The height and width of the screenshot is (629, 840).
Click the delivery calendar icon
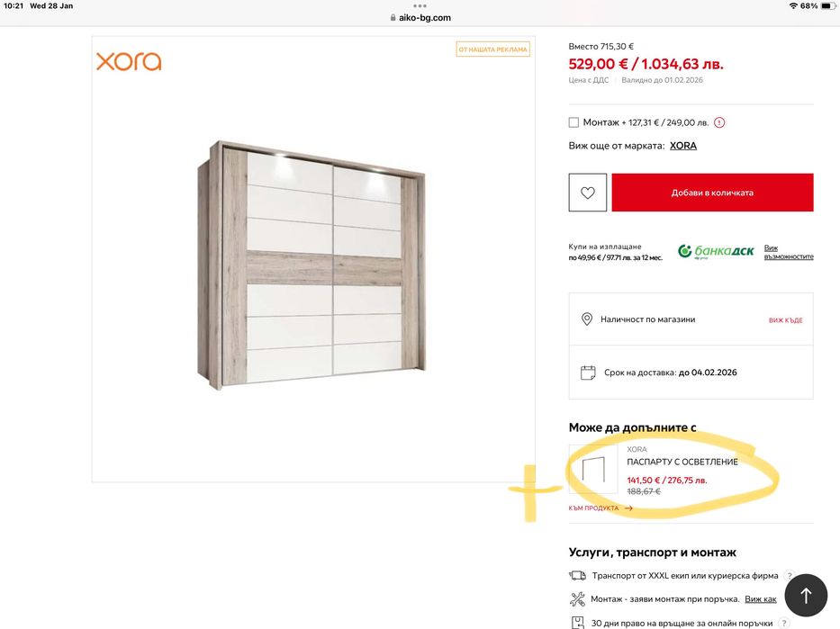click(x=587, y=372)
